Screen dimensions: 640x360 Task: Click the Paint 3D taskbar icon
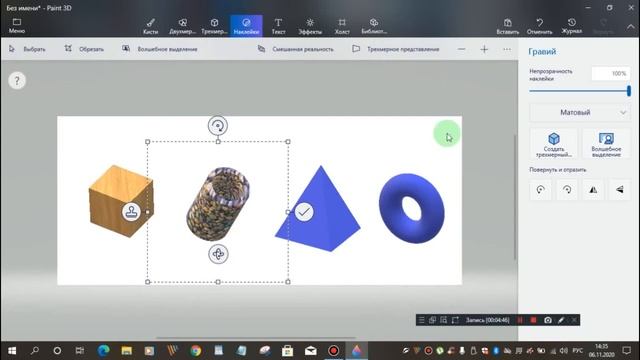(356, 351)
